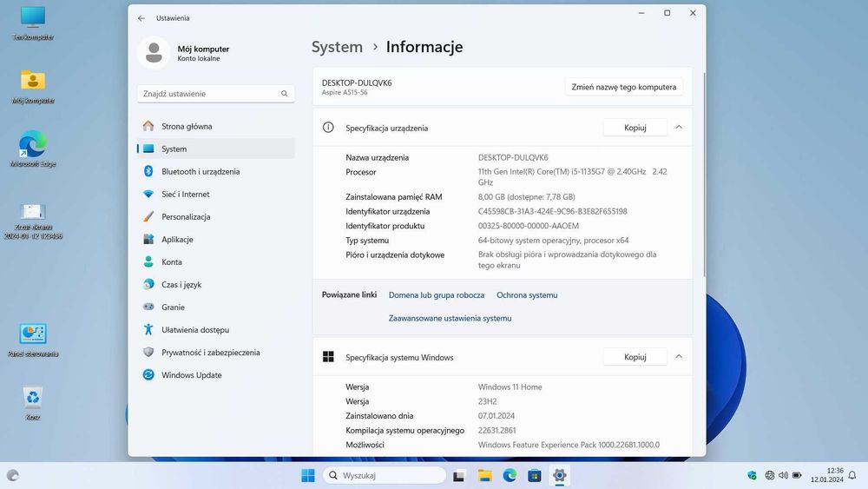
Task: Click the info icon beside Specyfikacja urządzenia
Action: (x=328, y=128)
